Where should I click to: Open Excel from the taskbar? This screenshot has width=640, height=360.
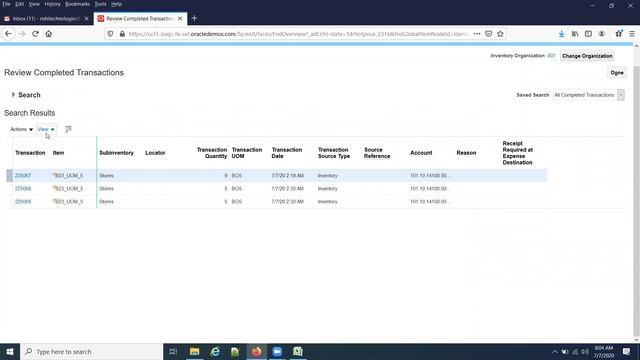pos(298,351)
